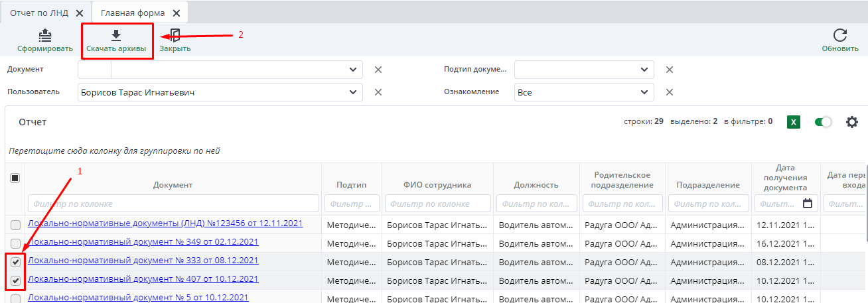Viewport: 868px width, 303px height.
Task: Uncheck document № 333 row checkbox
Action: click(16, 262)
